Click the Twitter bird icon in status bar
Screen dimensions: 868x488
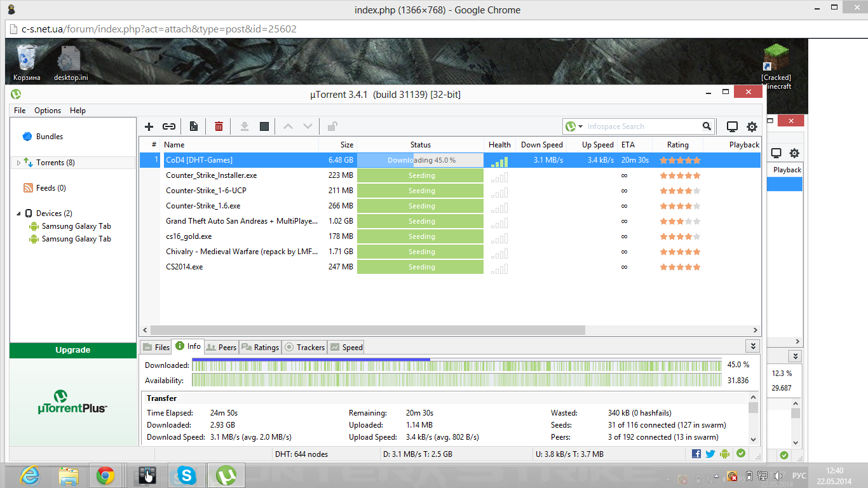(710, 454)
